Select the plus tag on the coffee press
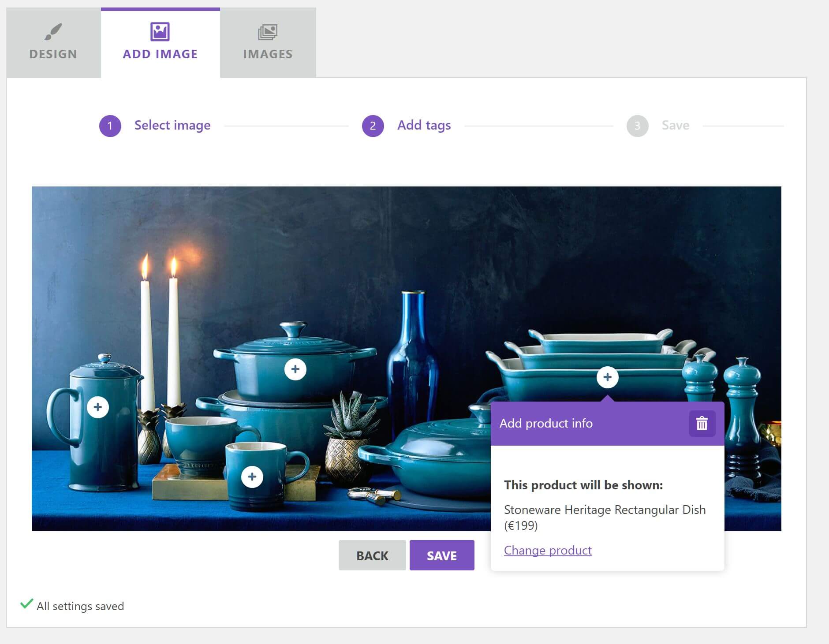The image size is (829, 644). tap(98, 407)
